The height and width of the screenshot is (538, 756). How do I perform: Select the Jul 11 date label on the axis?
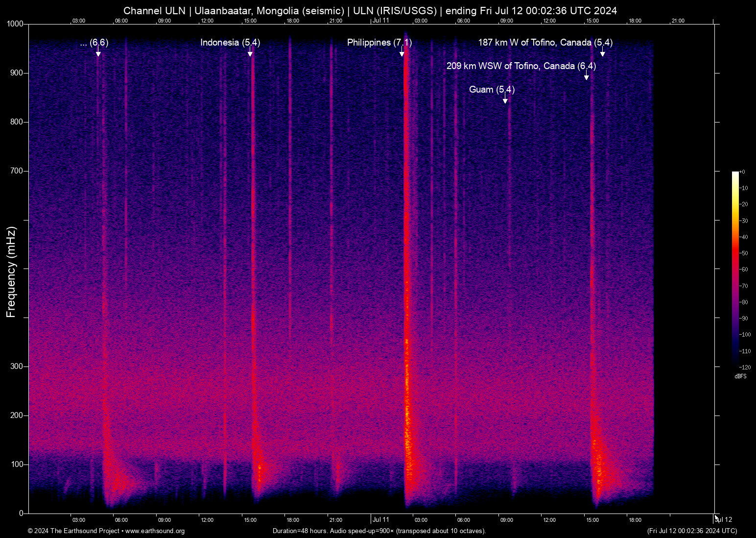click(380, 520)
